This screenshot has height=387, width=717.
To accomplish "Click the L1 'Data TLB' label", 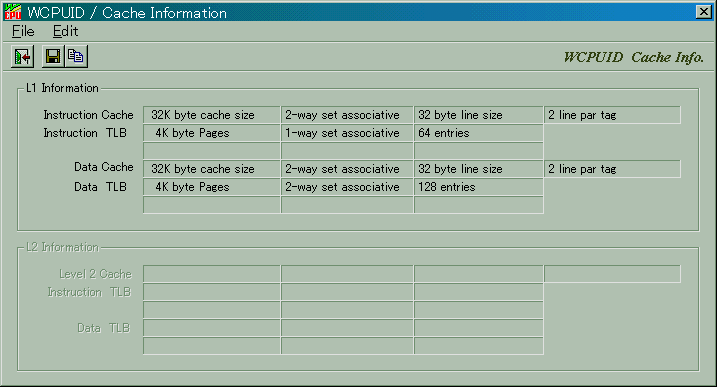I will [100, 187].
